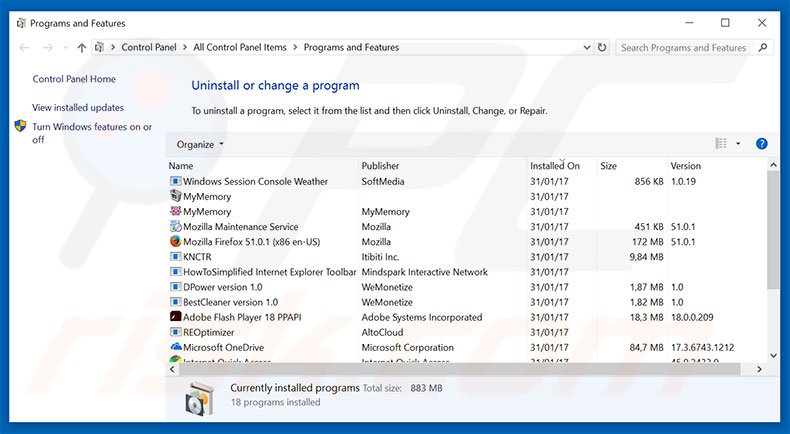
Task: Click the SoftMedia publisher cell
Action: (x=383, y=181)
